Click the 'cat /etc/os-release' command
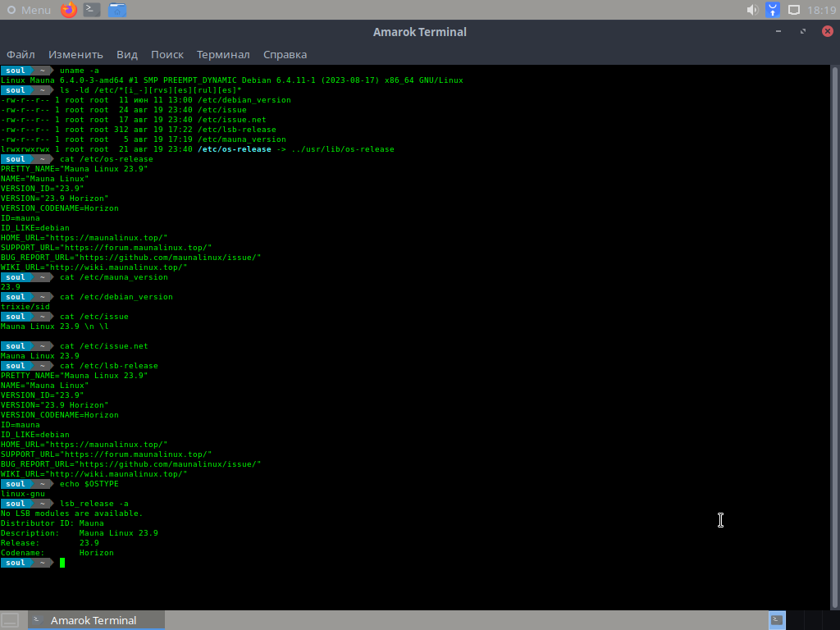Image resolution: width=840 pixels, height=630 pixels. pos(107,159)
